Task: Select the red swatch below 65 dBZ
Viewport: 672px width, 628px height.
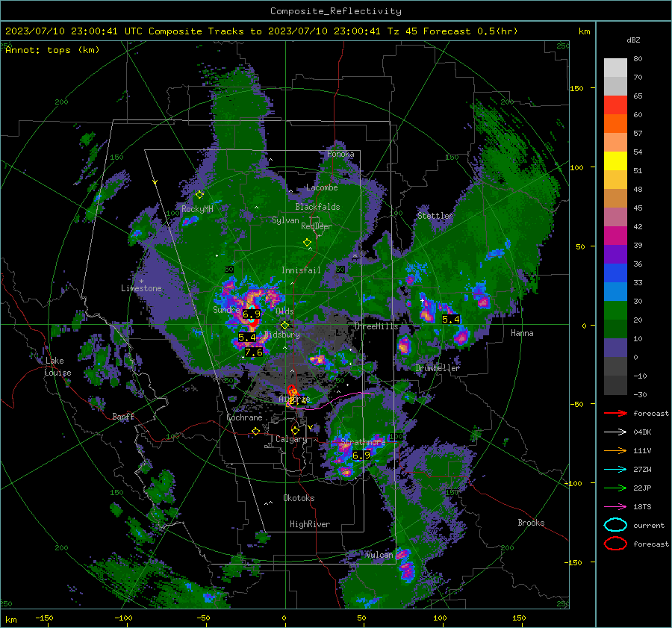Action: coord(615,105)
